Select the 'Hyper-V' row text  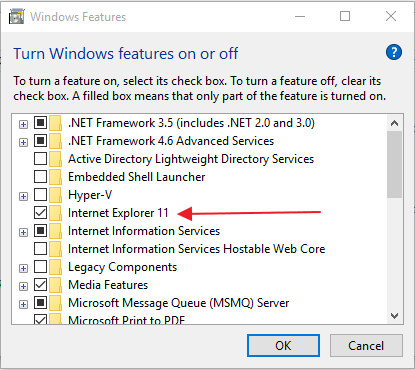[x=90, y=195]
